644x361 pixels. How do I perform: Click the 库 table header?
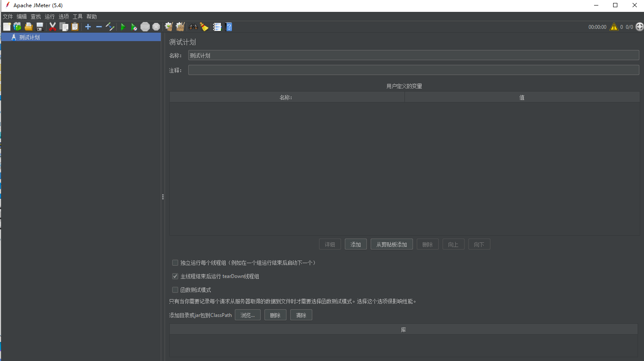404,330
